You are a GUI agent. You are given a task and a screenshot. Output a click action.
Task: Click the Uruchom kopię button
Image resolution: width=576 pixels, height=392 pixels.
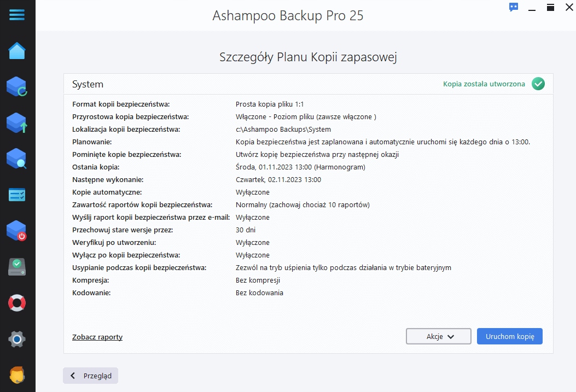(509, 336)
